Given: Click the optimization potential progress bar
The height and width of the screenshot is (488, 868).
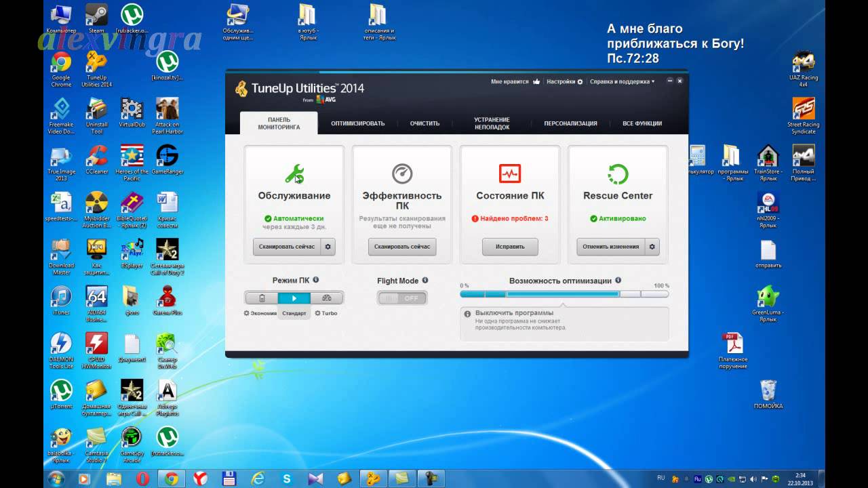Looking at the screenshot, I should [x=564, y=294].
